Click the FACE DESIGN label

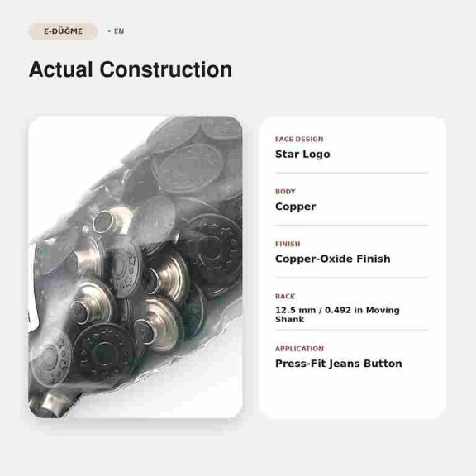(x=299, y=140)
